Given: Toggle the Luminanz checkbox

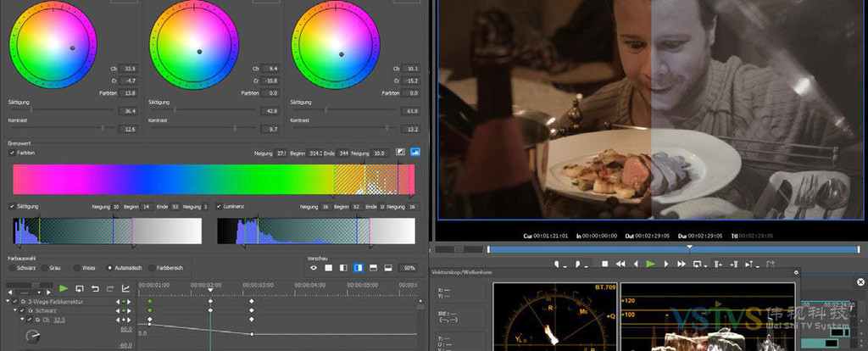Looking at the screenshot, I should [x=218, y=206].
